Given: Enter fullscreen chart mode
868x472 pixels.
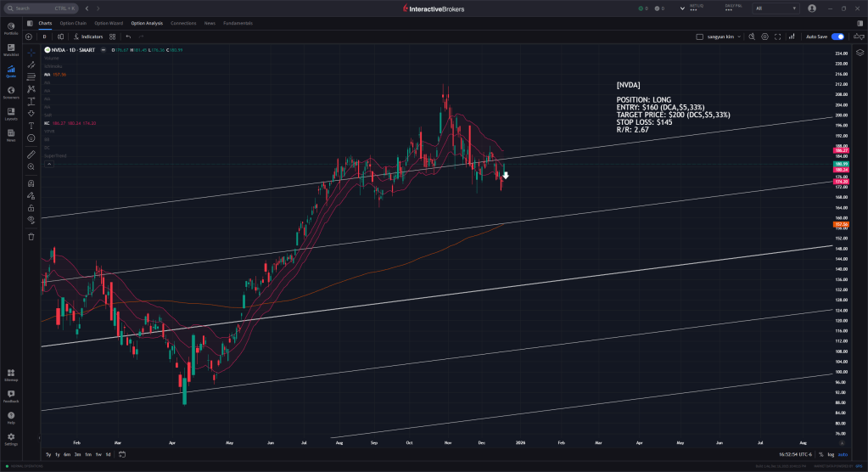Looking at the screenshot, I should (x=779, y=37).
